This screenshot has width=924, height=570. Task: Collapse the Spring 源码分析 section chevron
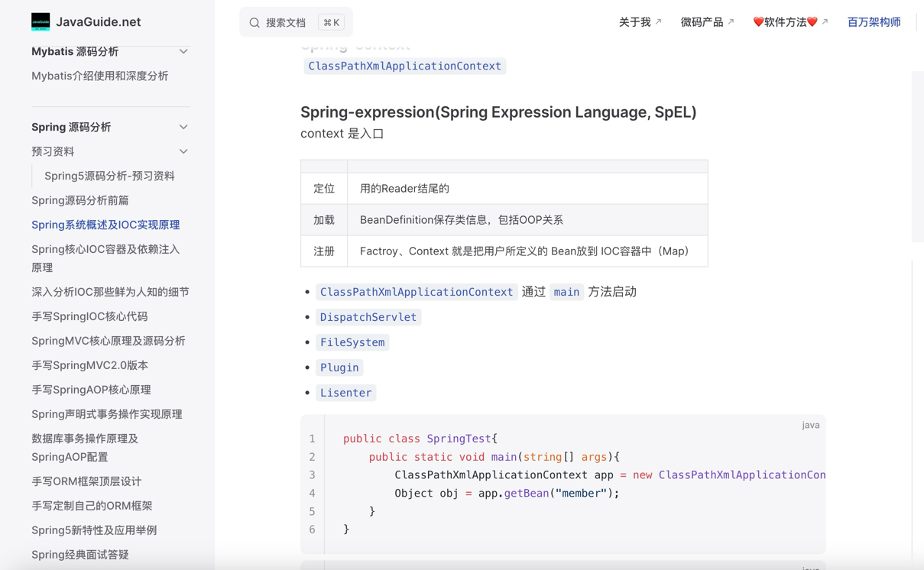183,127
